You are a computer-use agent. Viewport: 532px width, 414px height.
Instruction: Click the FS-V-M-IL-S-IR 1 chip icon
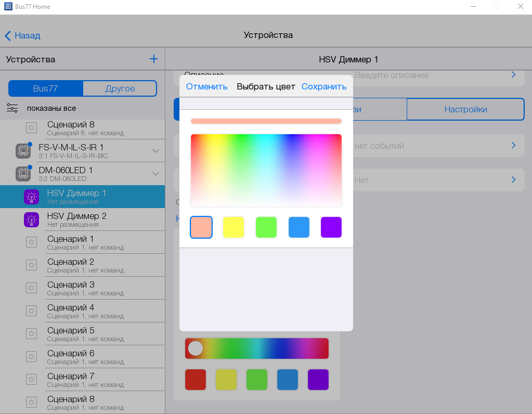coord(22,151)
